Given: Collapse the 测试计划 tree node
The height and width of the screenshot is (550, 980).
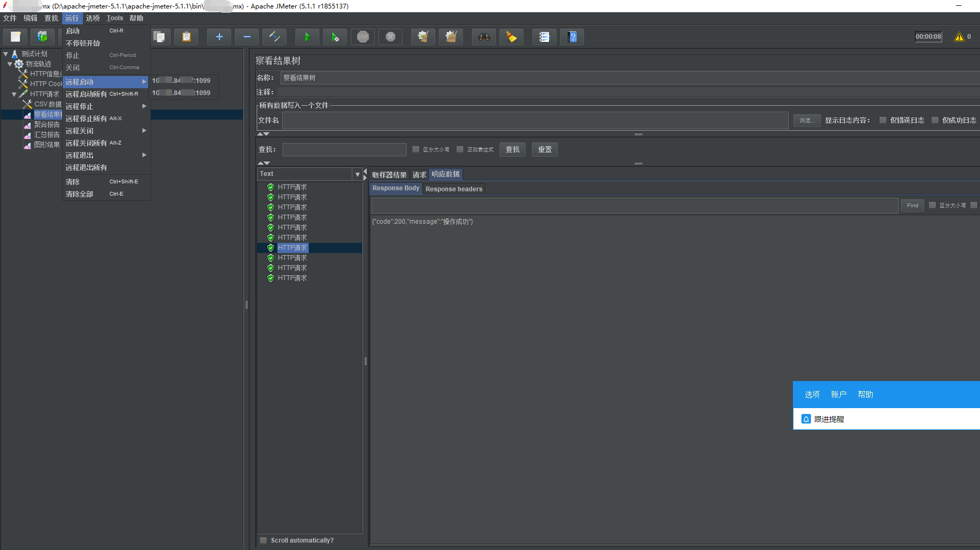Looking at the screenshot, I should tap(6, 54).
